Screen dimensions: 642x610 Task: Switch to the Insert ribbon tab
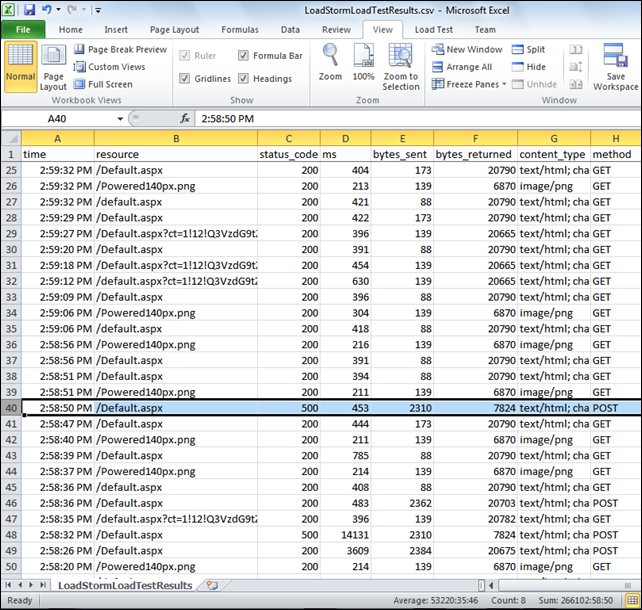pos(116,29)
